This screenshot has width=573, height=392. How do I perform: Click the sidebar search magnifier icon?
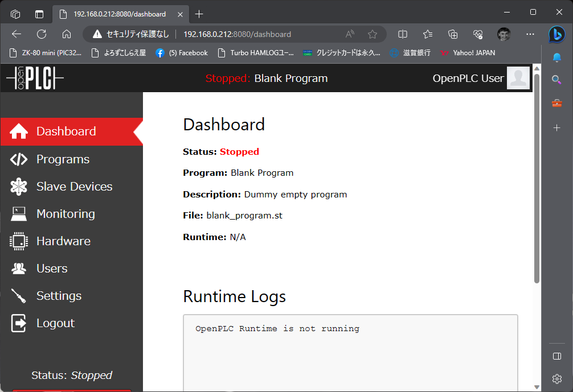[x=557, y=80]
